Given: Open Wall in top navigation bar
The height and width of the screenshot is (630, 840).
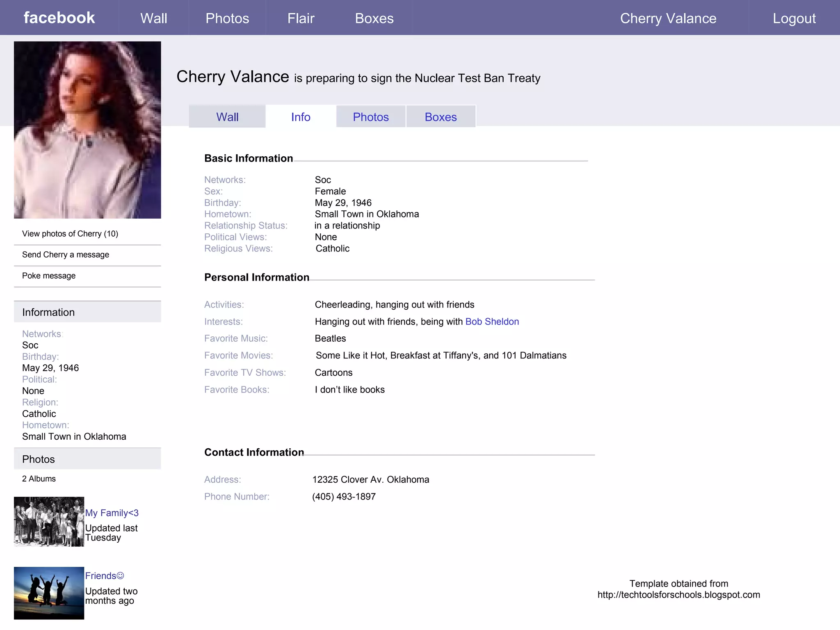Looking at the screenshot, I should tap(153, 18).
